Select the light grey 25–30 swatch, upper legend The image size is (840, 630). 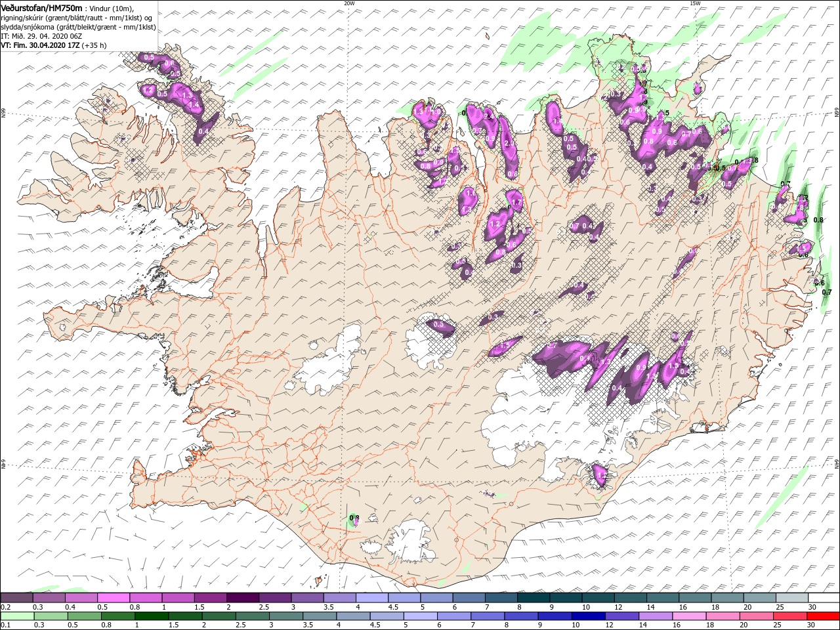point(791,597)
